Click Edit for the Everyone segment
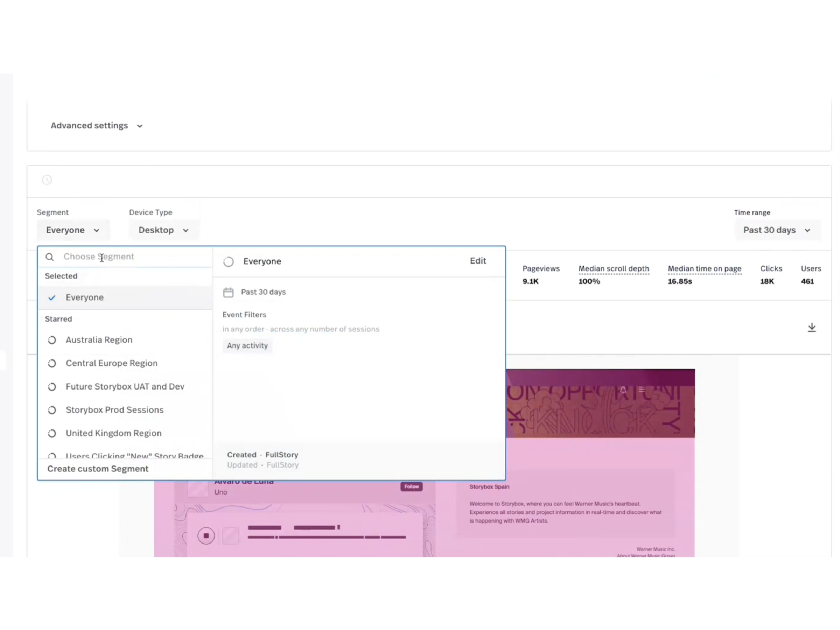This screenshot has height=630, width=840. coord(478,261)
